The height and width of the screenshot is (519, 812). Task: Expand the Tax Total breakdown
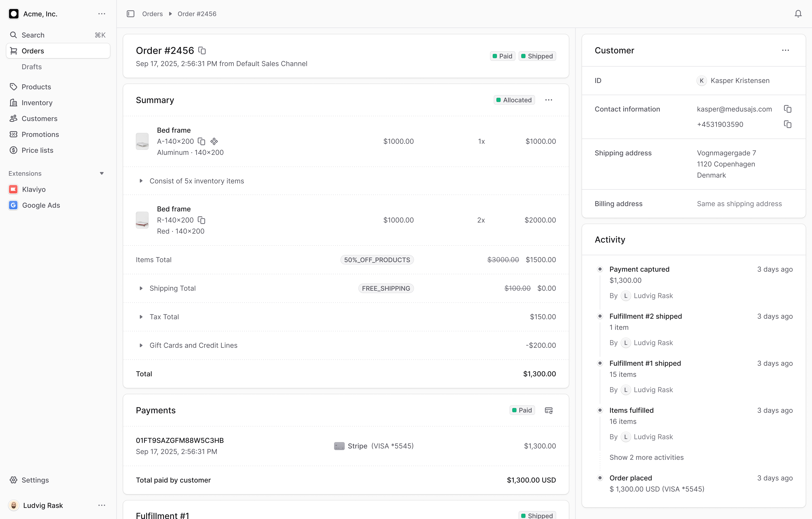tap(141, 317)
